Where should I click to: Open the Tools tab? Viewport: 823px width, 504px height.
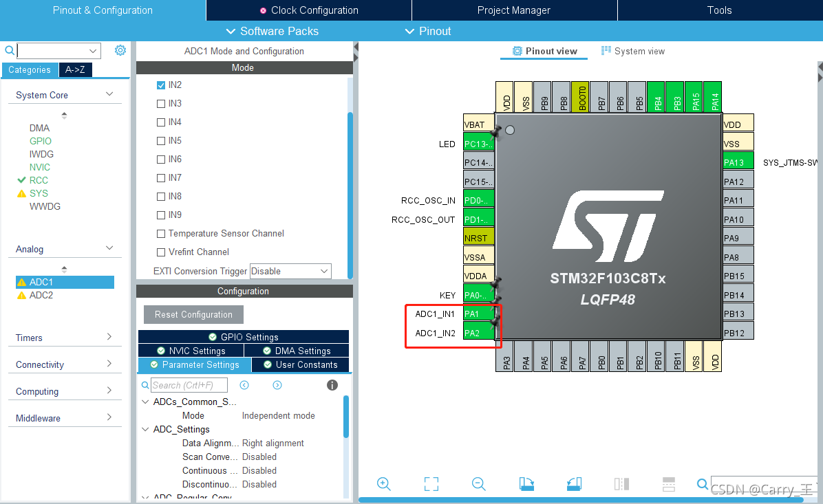(720, 10)
